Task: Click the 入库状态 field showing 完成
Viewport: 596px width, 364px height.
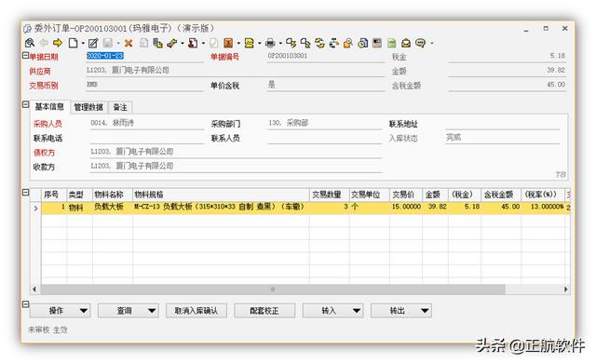Action: click(503, 138)
